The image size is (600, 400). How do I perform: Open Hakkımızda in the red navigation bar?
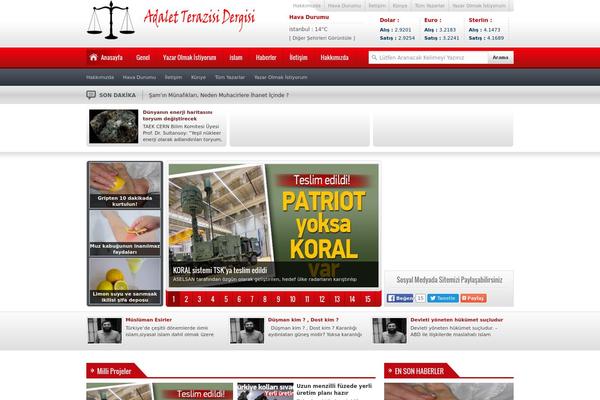click(x=334, y=57)
